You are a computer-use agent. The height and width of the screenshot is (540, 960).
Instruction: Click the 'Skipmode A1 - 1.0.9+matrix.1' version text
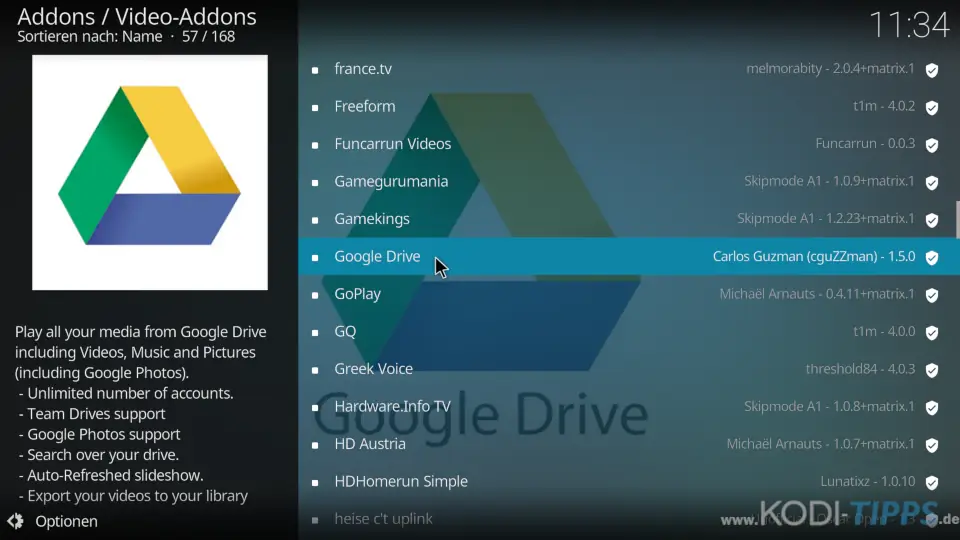click(x=829, y=181)
